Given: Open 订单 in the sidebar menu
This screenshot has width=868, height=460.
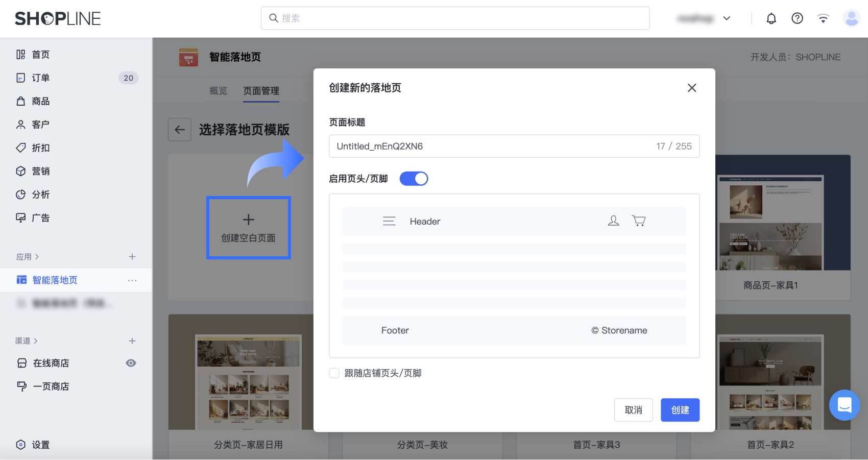Looking at the screenshot, I should coord(41,78).
